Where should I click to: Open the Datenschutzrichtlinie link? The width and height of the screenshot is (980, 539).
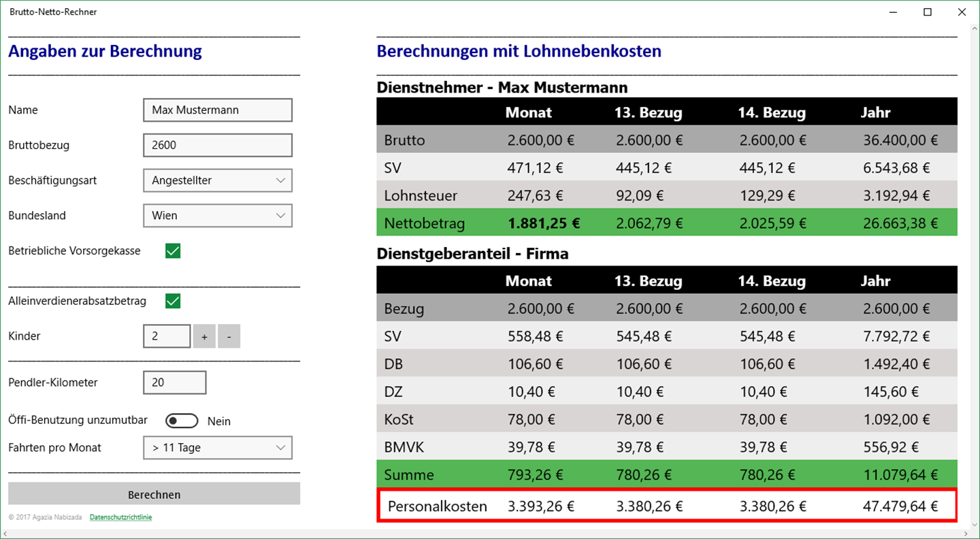pos(120,517)
